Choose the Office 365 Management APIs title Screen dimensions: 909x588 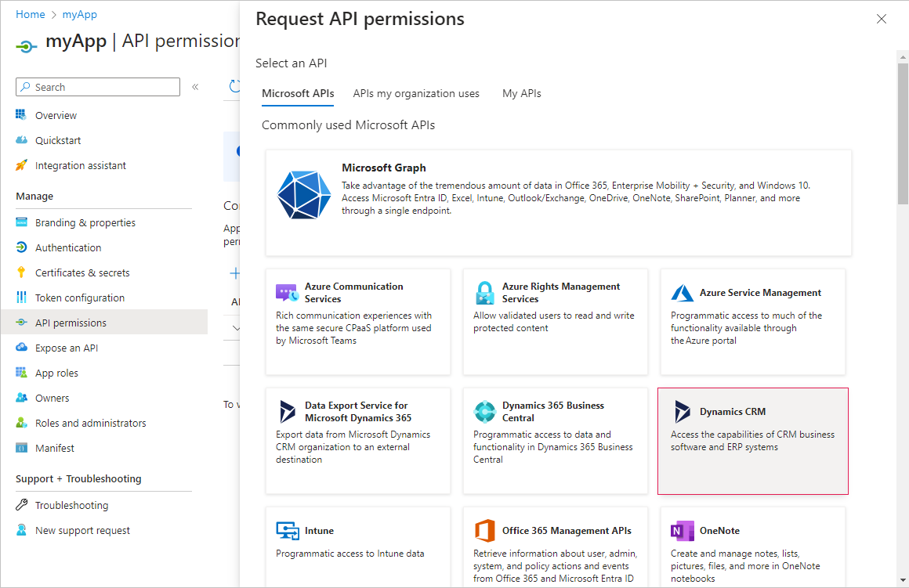tap(567, 531)
